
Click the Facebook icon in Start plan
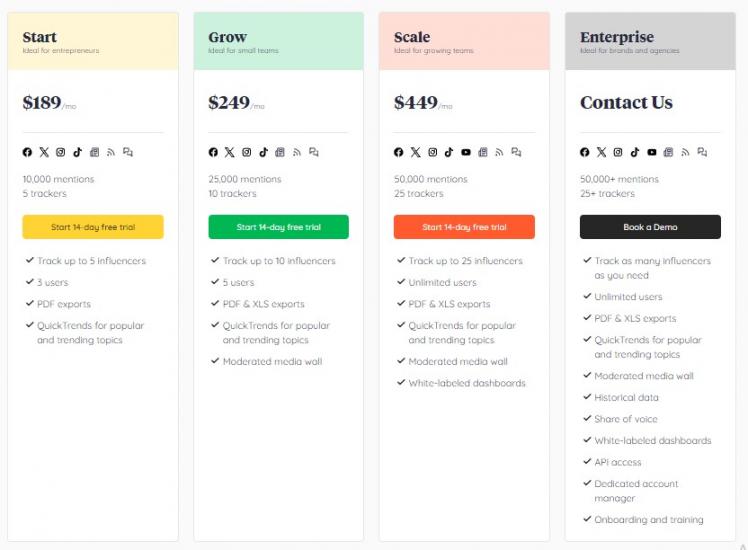tap(28, 152)
